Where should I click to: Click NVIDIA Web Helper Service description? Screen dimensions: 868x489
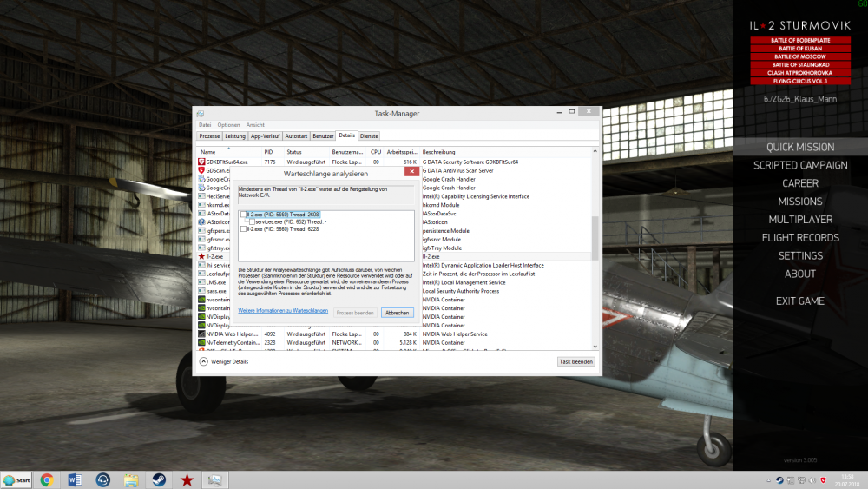click(455, 334)
